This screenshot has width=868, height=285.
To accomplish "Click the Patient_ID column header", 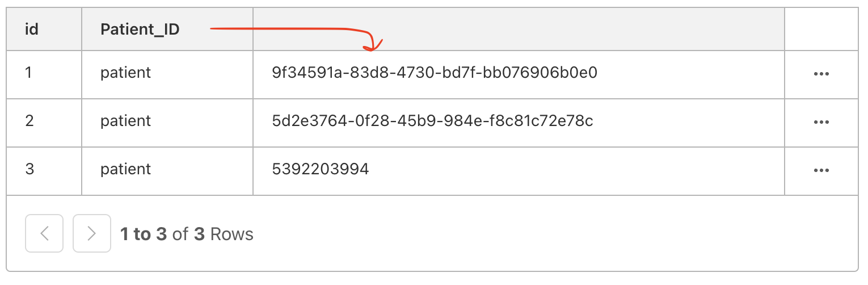I will click(167, 30).
